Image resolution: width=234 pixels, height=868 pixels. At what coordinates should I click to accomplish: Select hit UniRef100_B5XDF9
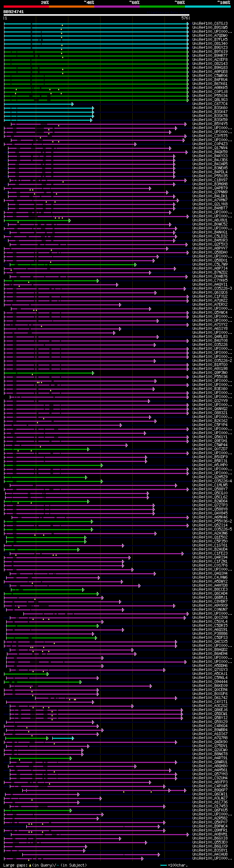tap(210, 457)
